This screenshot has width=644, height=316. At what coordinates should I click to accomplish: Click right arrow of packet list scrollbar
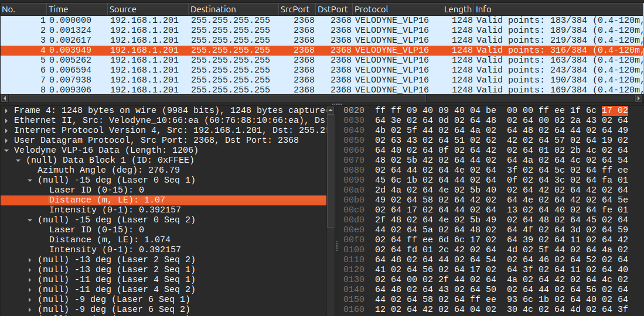pos(639,98)
